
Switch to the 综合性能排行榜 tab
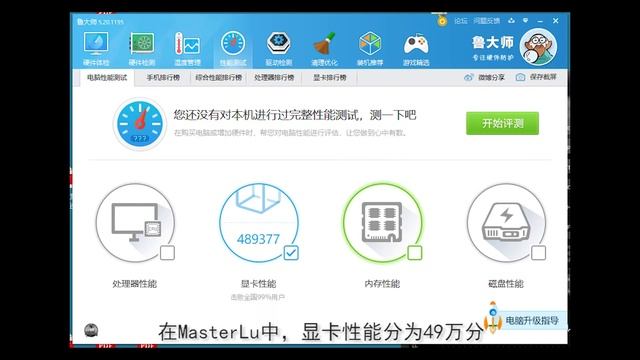(x=218, y=78)
